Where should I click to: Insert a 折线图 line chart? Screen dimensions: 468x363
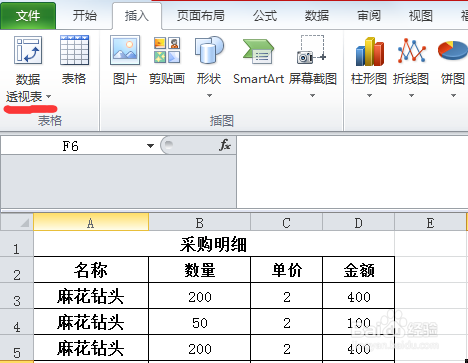pyautogui.click(x=411, y=51)
